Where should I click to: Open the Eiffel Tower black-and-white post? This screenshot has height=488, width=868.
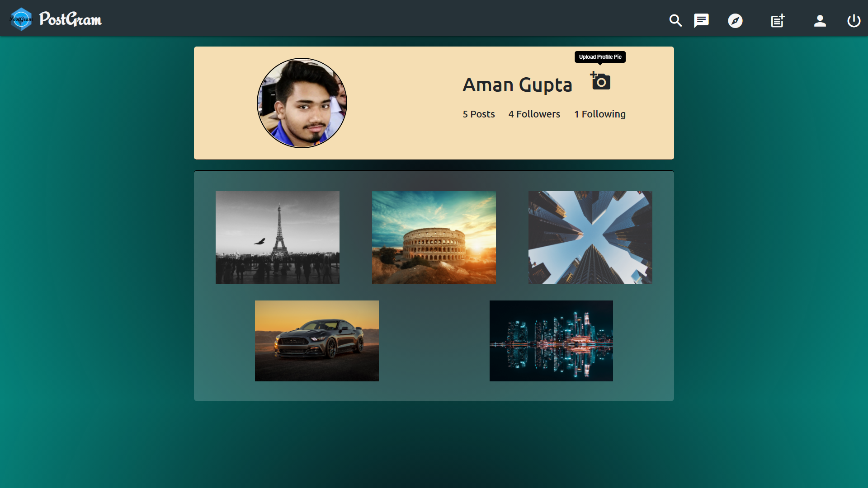pyautogui.click(x=277, y=237)
